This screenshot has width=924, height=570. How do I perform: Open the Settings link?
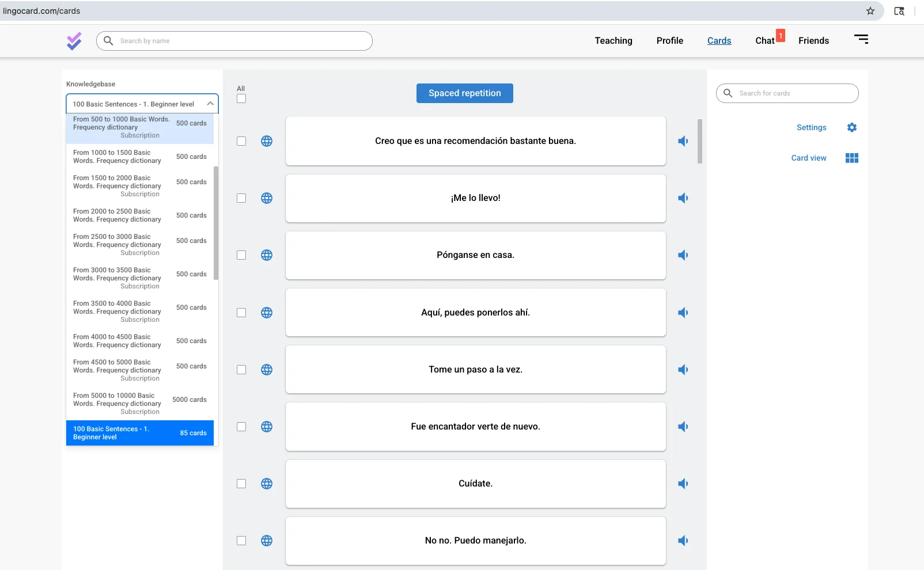point(812,127)
